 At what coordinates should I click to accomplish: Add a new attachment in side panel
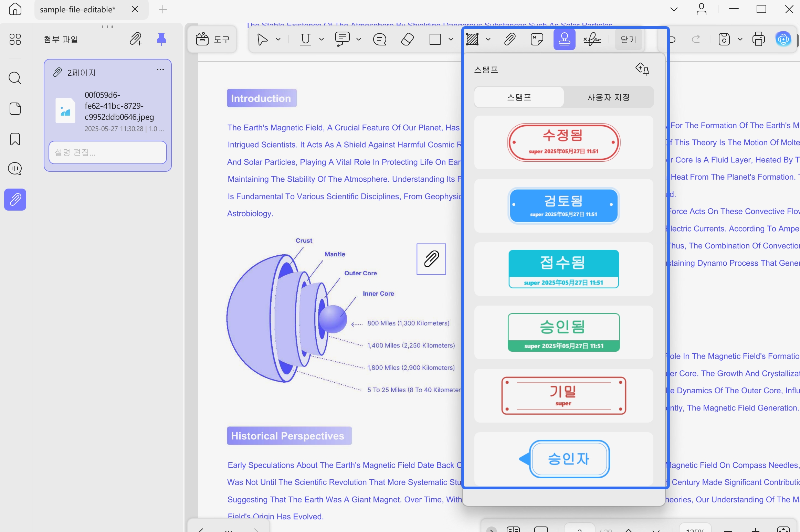(x=136, y=39)
